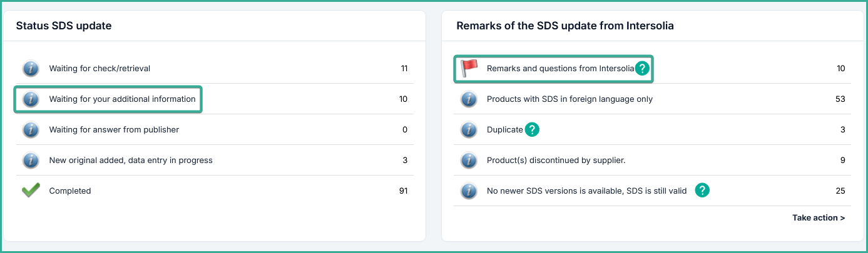Open help icon for SDS is still valid
This screenshot has height=253, width=868.
(703, 191)
